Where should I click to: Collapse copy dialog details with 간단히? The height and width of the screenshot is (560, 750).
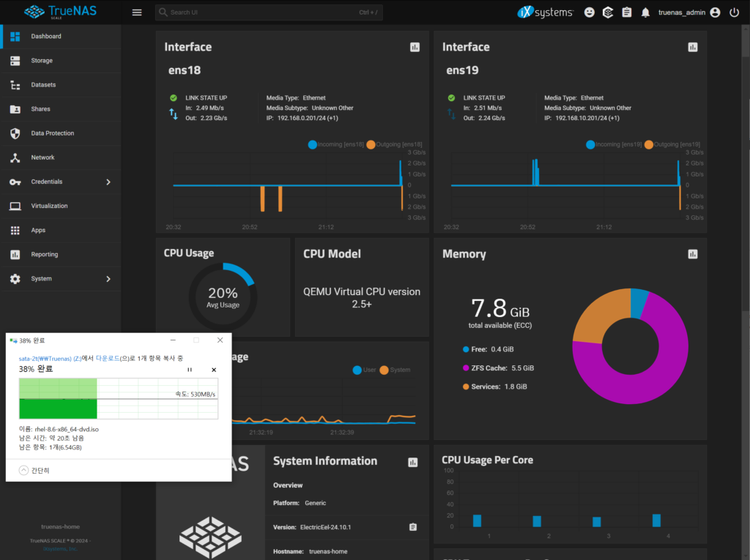(x=35, y=470)
